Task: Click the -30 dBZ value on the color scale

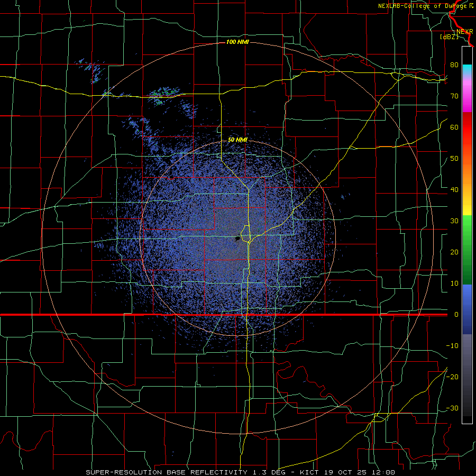Action: (x=452, y=408)
